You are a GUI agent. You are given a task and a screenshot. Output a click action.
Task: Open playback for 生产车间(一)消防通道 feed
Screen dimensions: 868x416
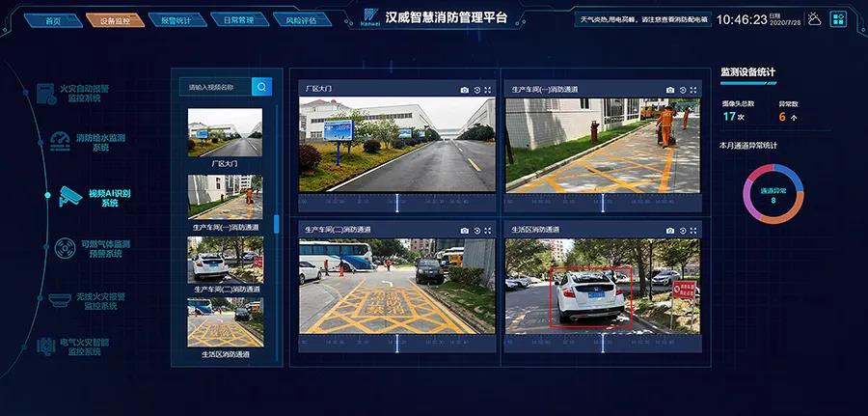tap(683, 90)
